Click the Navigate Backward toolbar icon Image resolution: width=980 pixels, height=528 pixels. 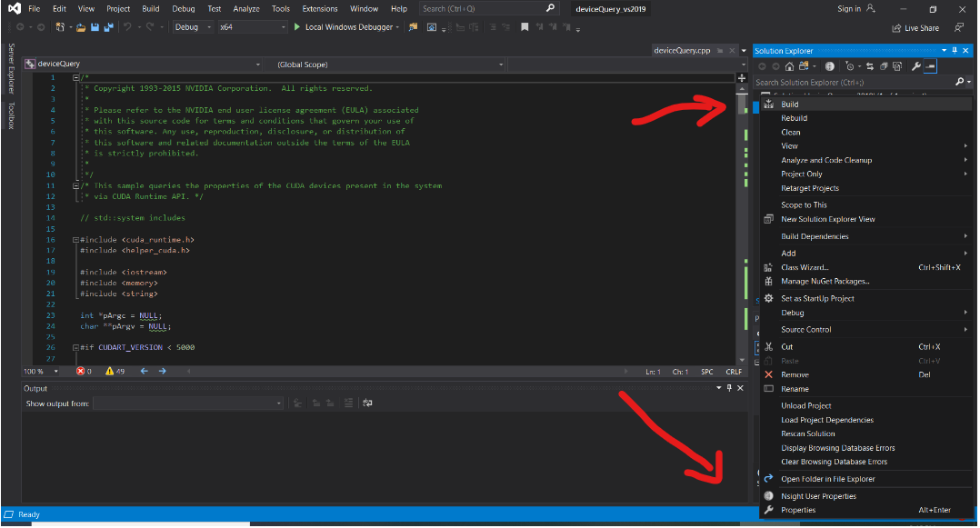point(21,27)
